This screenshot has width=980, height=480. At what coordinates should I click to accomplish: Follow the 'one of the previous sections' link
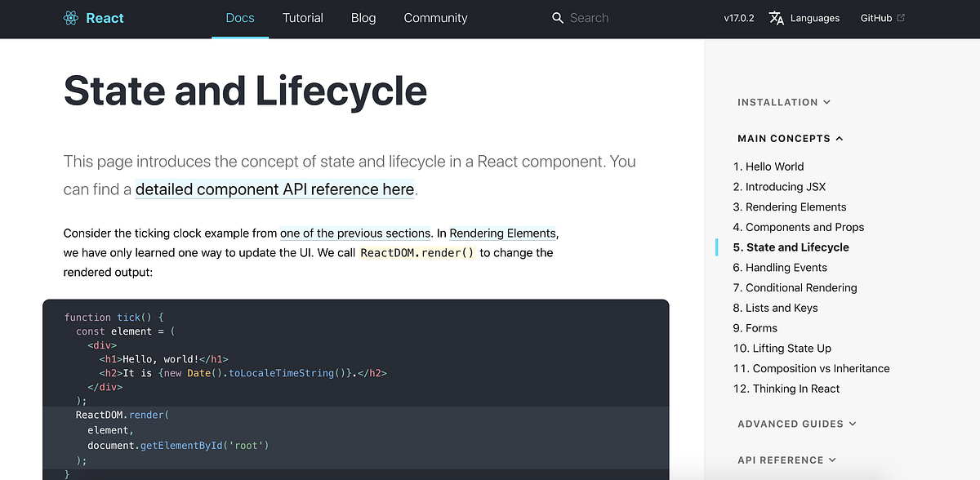(x=354, y=233)
